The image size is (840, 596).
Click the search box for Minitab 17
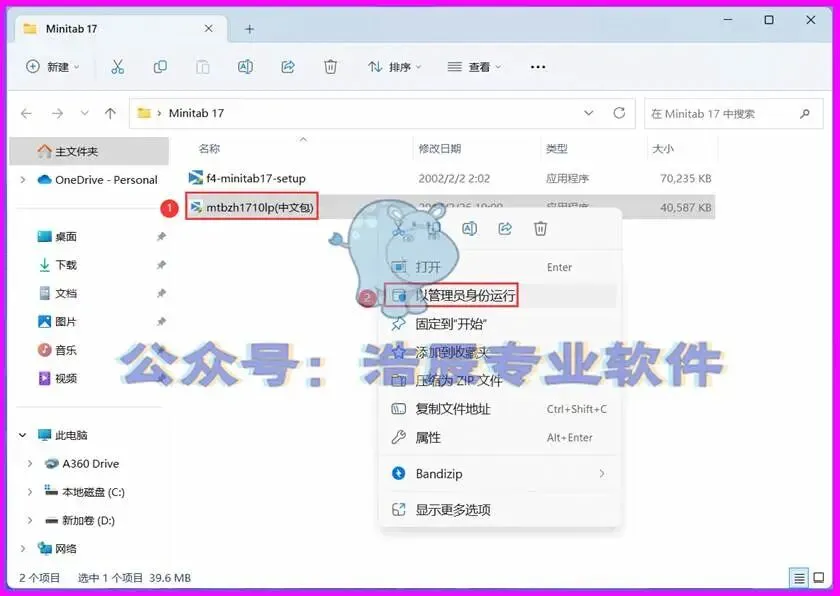(x=733, y=114)
